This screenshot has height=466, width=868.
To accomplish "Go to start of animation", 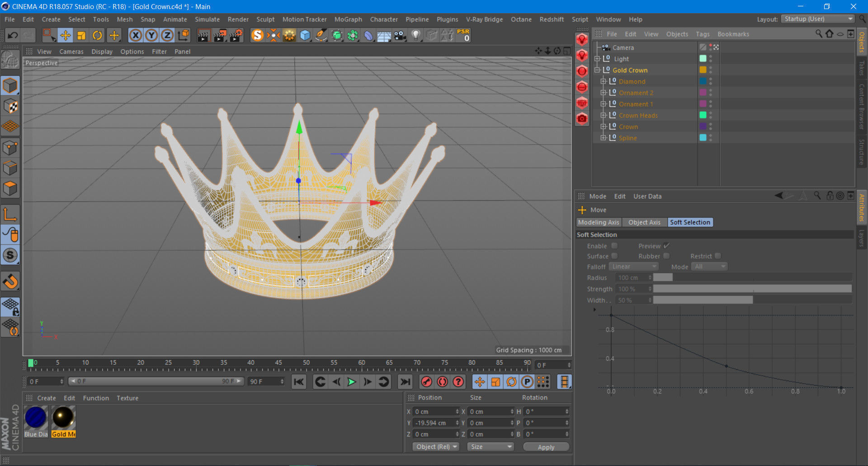I will tap(299, 382).
